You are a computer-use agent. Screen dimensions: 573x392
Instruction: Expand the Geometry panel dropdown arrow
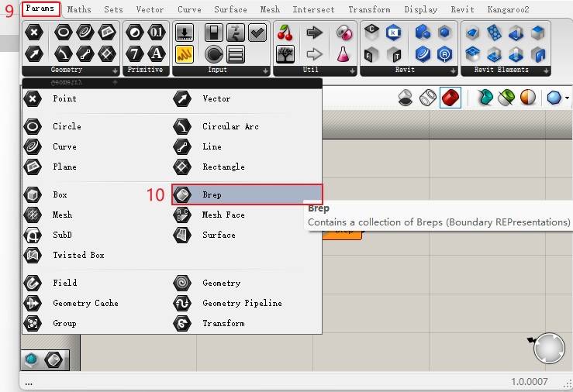[x=115, y=70]
